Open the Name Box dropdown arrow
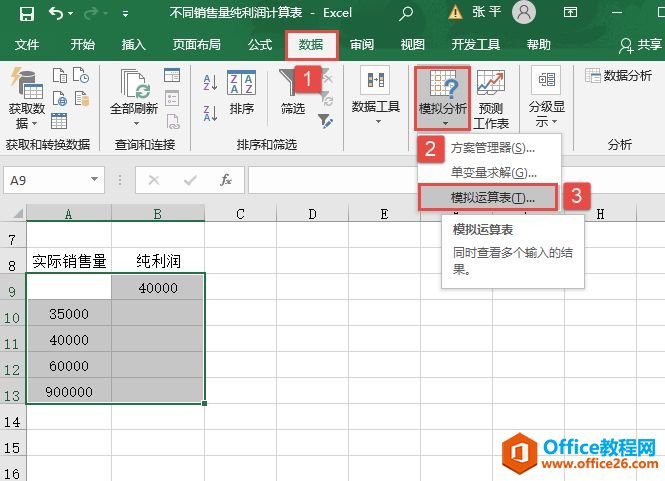Image resolution: width=665 pixels, height=481 pixels. click(x=96, y=180)
